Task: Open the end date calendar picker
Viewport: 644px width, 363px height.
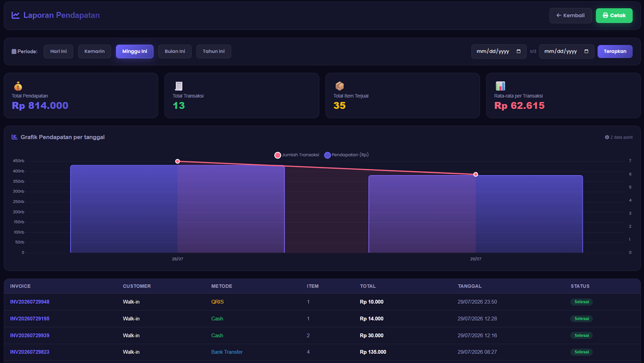Action: pos(586,52)
